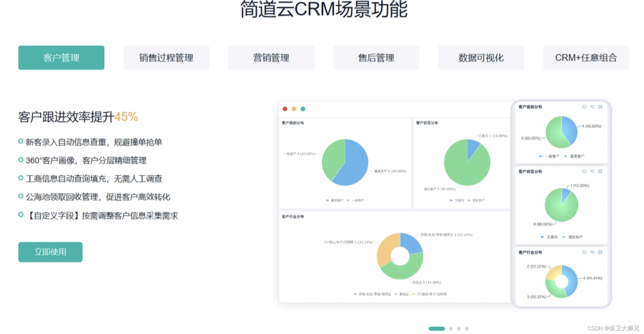Select the 客户管理 tab

(61, 58)
